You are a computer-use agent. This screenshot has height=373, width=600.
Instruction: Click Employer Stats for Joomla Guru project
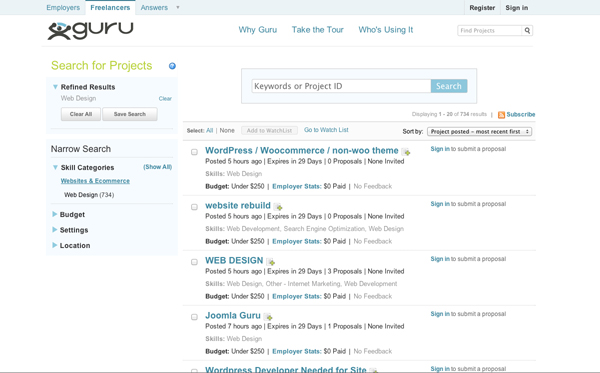(x=297, y=351)
